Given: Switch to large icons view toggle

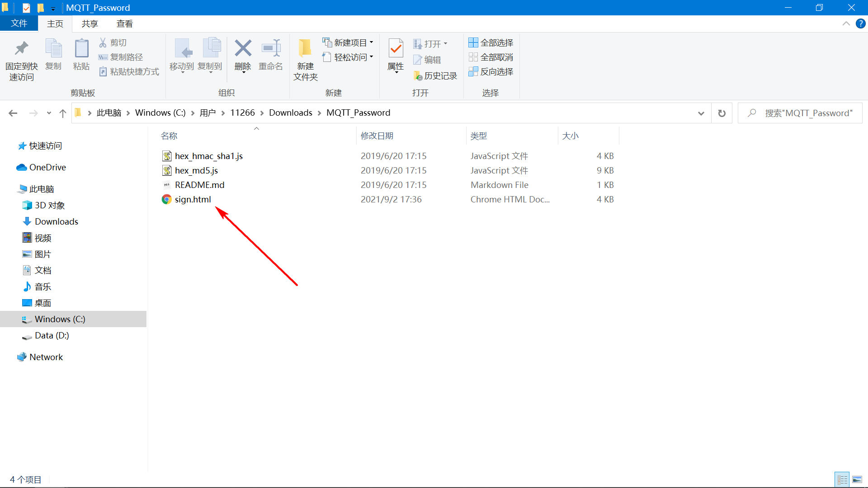Looking at the screenshot, I should 857,479.
